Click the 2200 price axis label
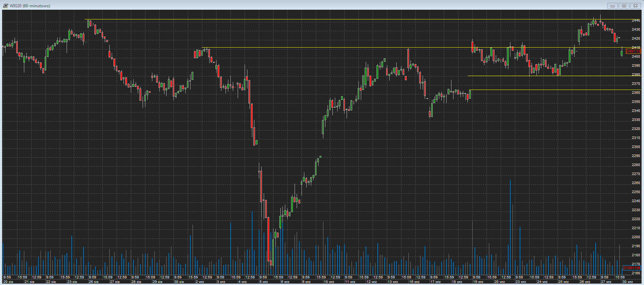Image resolution: width=644 pixels, height=285 pixels. tap(636, 237)
